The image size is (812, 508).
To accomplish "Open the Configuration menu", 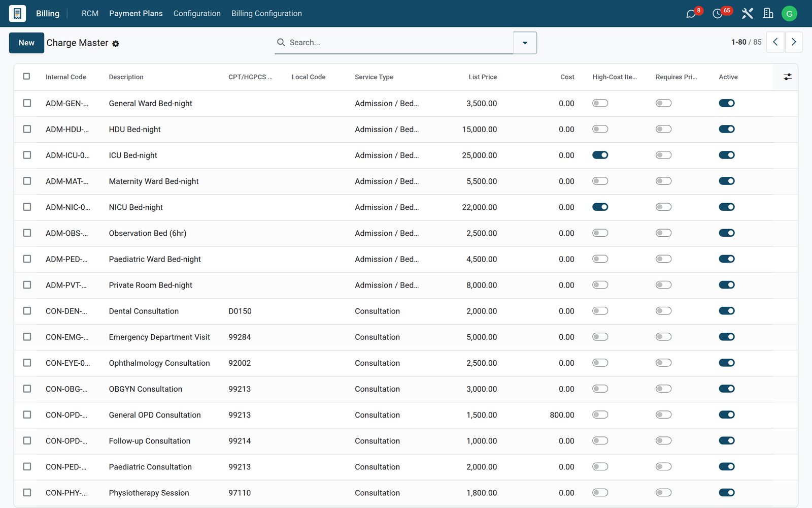I will (x=197, y=13).
